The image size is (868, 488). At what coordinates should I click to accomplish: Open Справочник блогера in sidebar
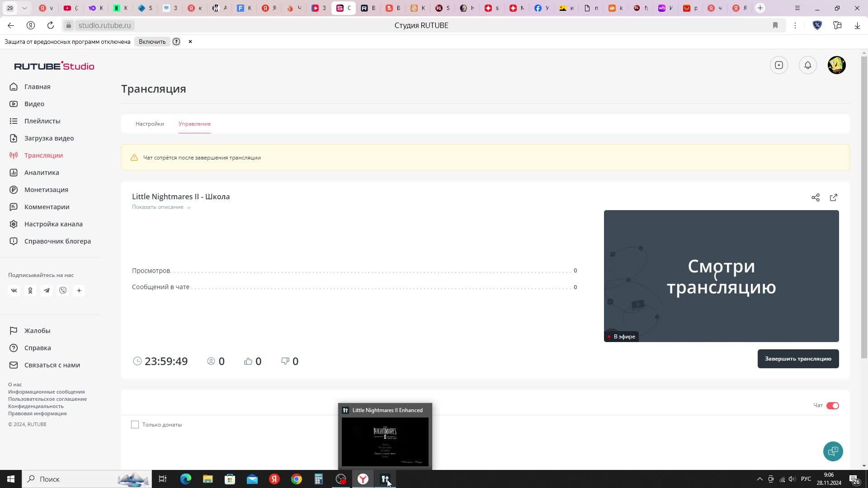tap(57, 241)
